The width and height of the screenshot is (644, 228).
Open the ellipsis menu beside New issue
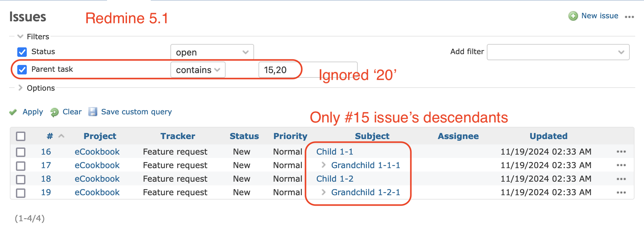click(x=629, y=16)
